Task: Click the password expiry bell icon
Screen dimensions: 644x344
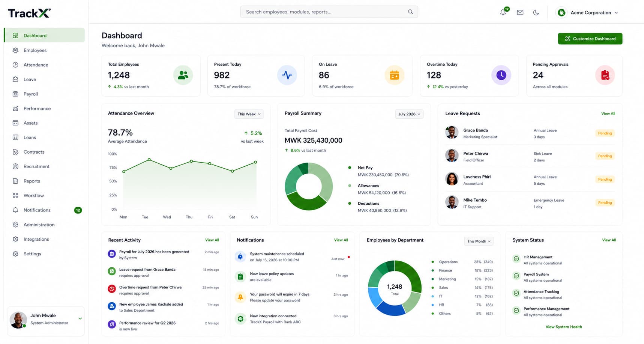Action: click(x=240, y=297)
